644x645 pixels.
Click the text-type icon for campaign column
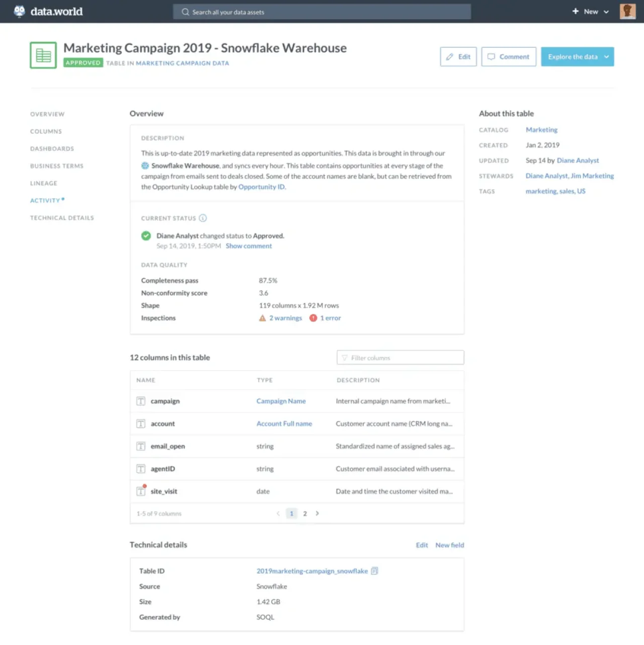(x=141, y=401)
